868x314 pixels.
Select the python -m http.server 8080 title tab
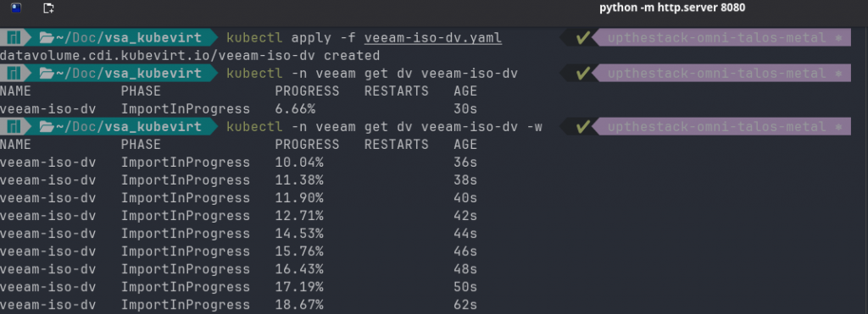pos(672,8)
